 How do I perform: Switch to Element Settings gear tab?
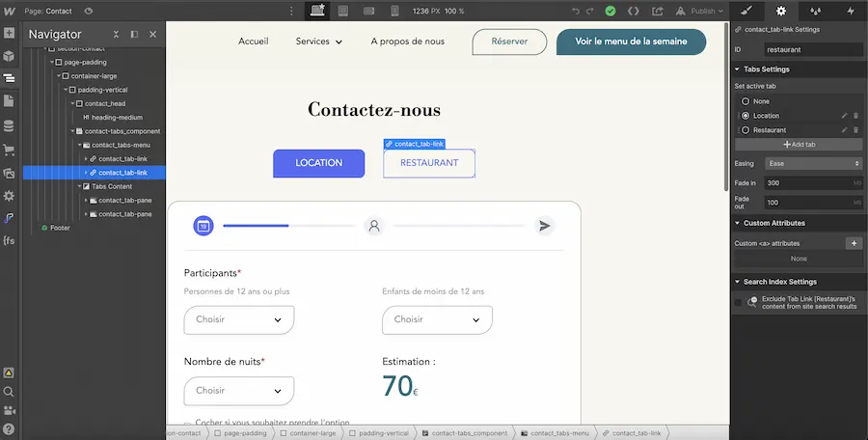pos(781,11)
